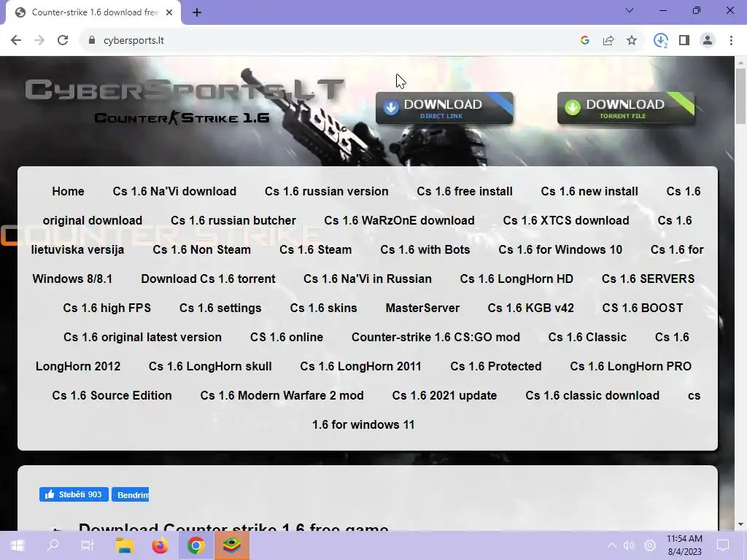Open Cs 1.6 russian butcher link
The width and height of the screenshot is (747, 560).
(233, 220)
